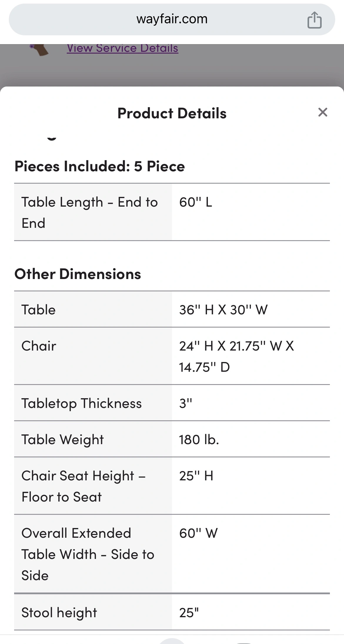Click the Table Weight row label
This screenshot has width=344, height=644.
(62, 439)
